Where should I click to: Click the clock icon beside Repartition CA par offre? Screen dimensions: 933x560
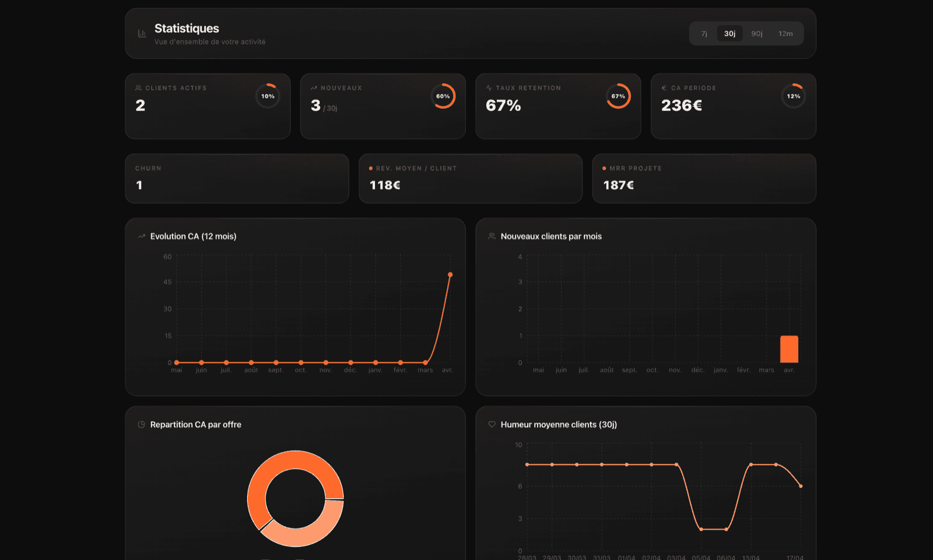click(141, 424)
